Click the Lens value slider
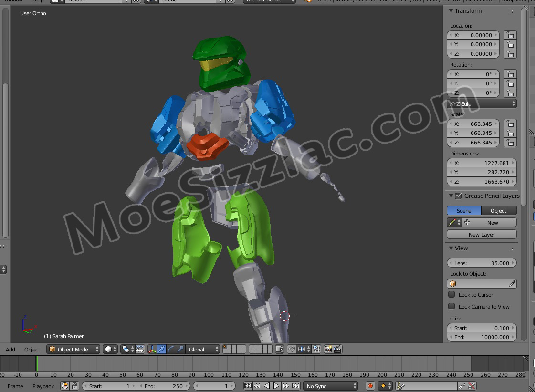535x392 pixels. point(482,263)
